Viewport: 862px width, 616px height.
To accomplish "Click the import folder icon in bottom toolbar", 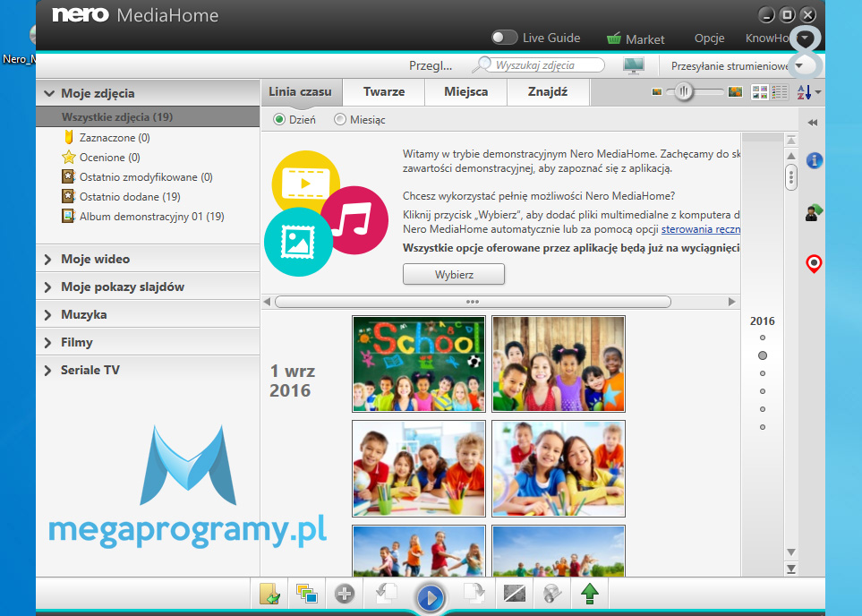I will [x=269, y=595].
